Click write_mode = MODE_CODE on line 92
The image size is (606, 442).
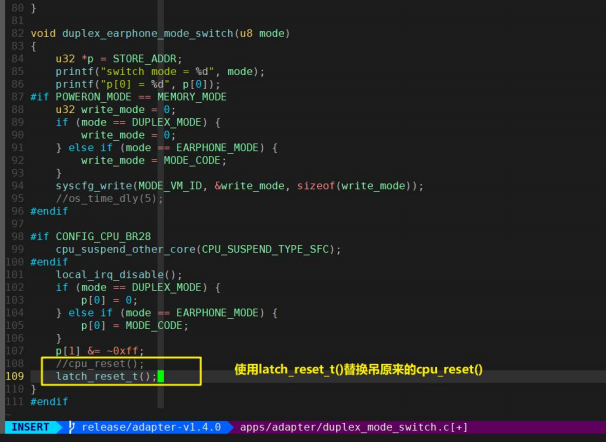coord(153,160)
